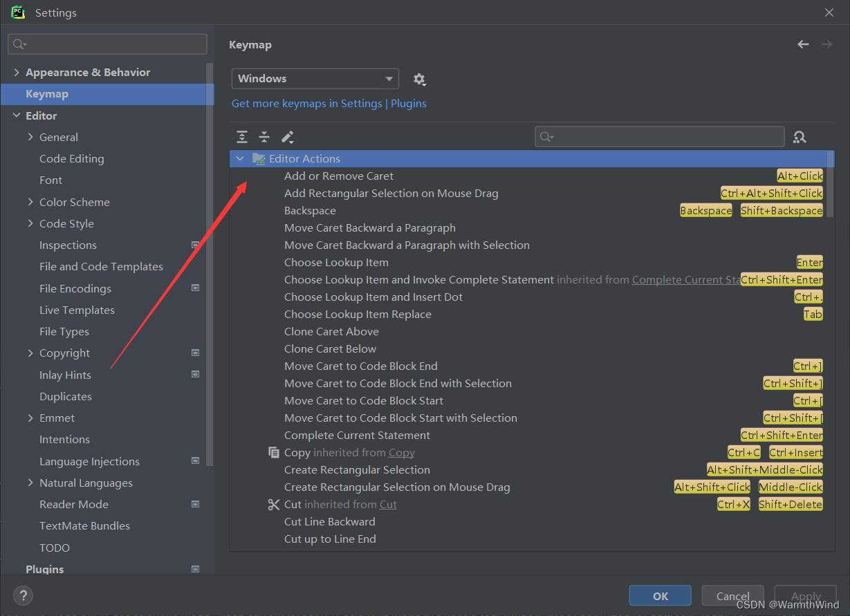Expand the Natural Languages node
Image resolution: width=850 pixels, height=616 pixels.
30,483
